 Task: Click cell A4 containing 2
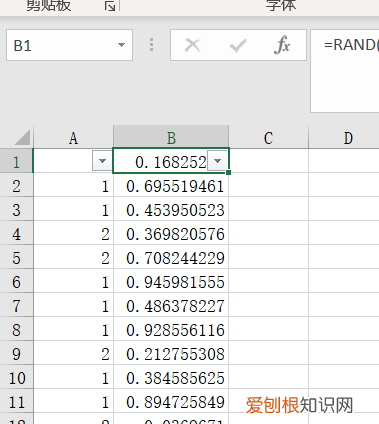73,233
